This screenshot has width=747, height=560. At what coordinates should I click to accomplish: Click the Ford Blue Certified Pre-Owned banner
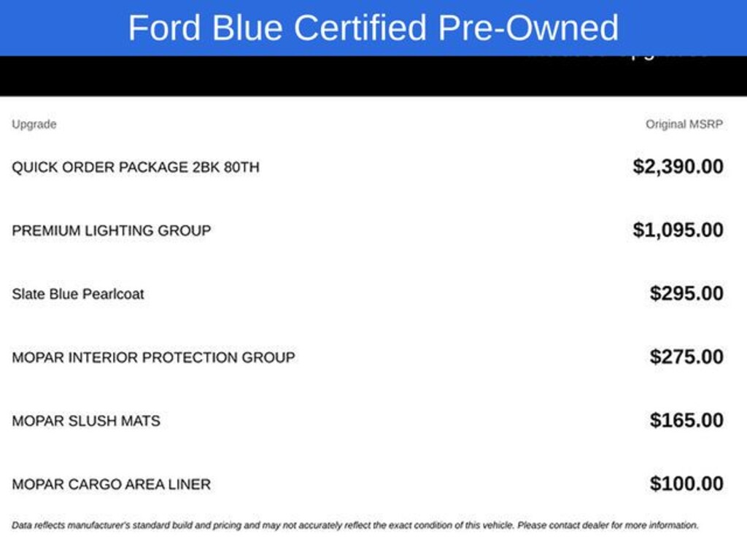(x=373, y=28)
